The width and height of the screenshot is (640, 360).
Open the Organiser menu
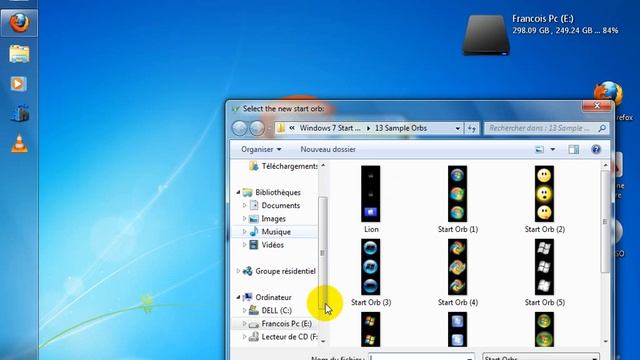click(x=261, y=149)
